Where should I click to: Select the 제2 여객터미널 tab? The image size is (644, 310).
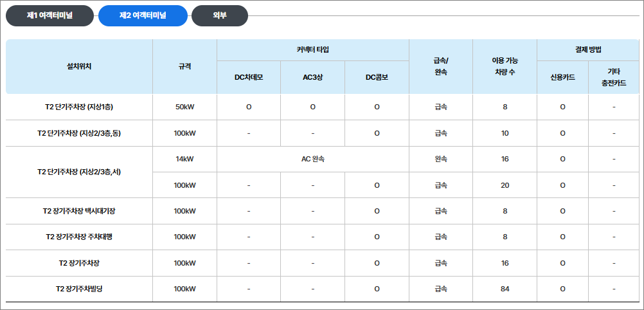click(x=143, y=15)
